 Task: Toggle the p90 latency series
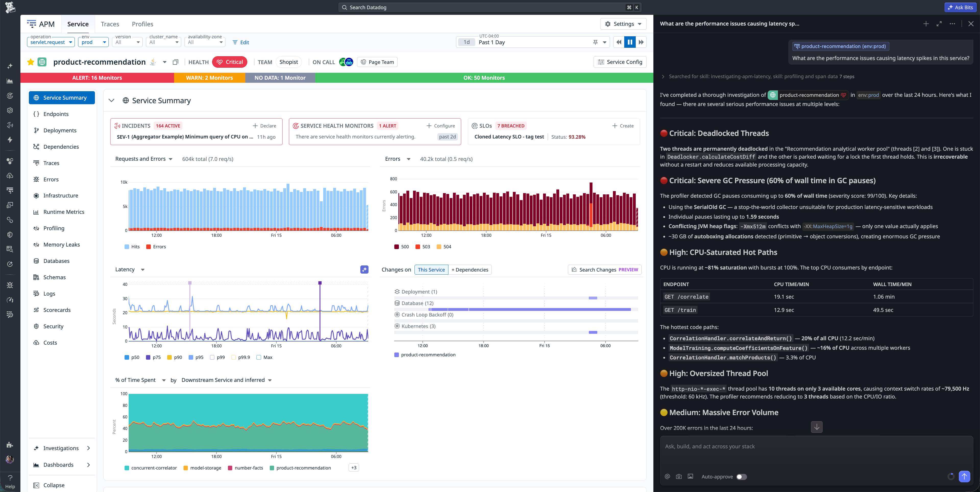point(175,357)
